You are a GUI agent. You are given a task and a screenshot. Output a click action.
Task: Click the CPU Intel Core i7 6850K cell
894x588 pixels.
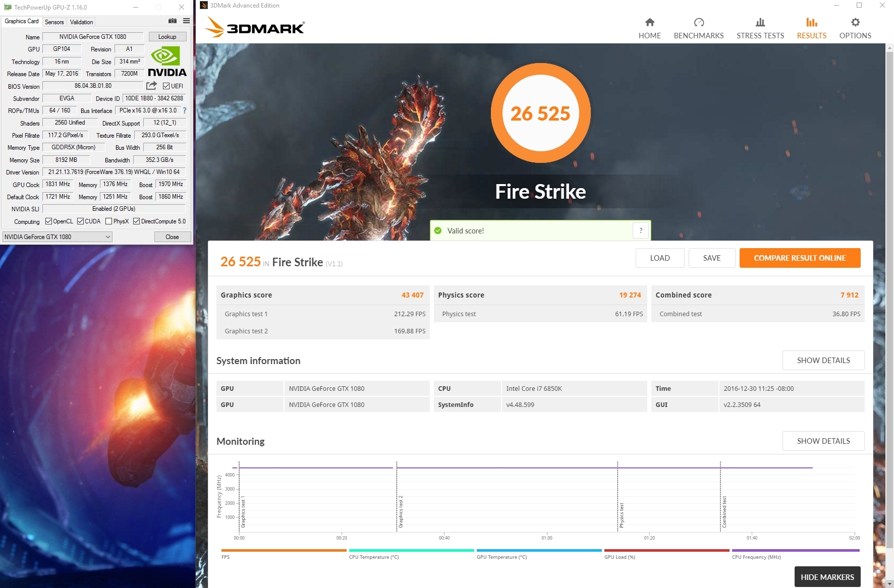[575, 388]
